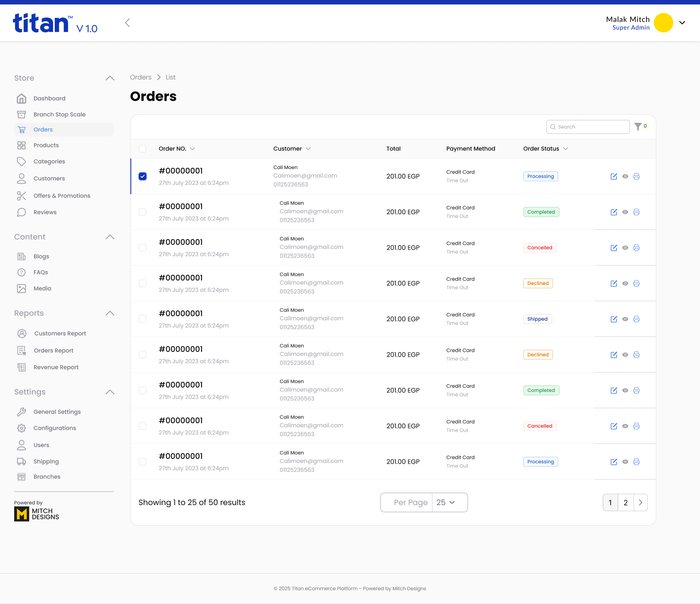Click the Categories tag icon
This screenshot has height=604, width=700.
pyautogui.click(x=21, y=161)
